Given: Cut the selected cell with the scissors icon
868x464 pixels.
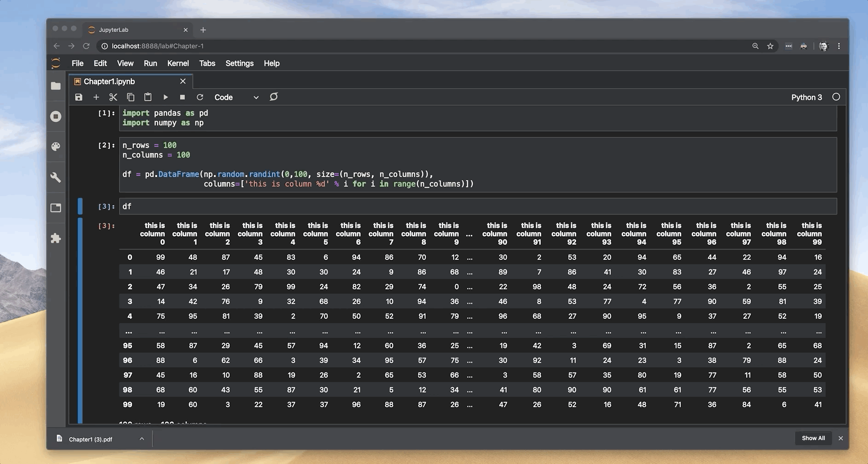Looking at the screenshot, I should coord(113,97).
